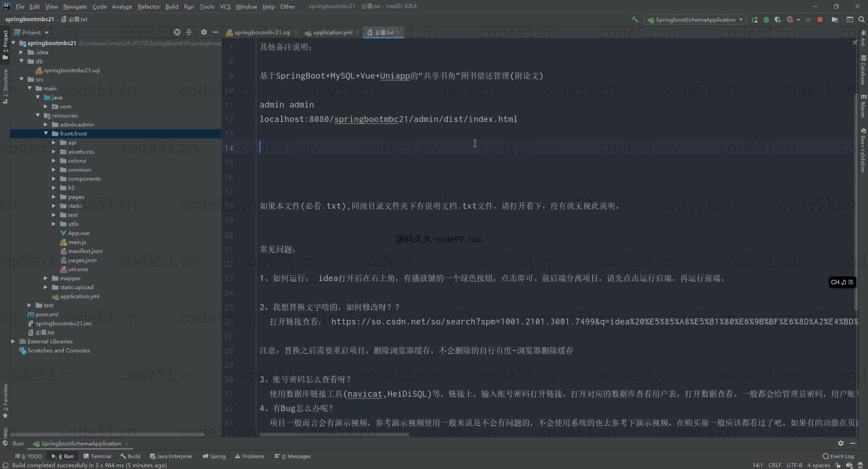Open the Java Enterprise tool window tab

tap(171, 456)
